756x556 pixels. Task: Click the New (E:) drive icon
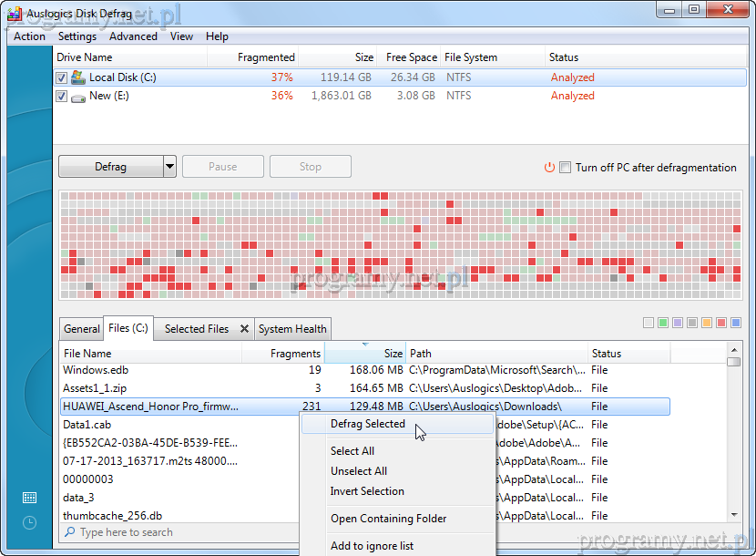[x=78, y=97]
